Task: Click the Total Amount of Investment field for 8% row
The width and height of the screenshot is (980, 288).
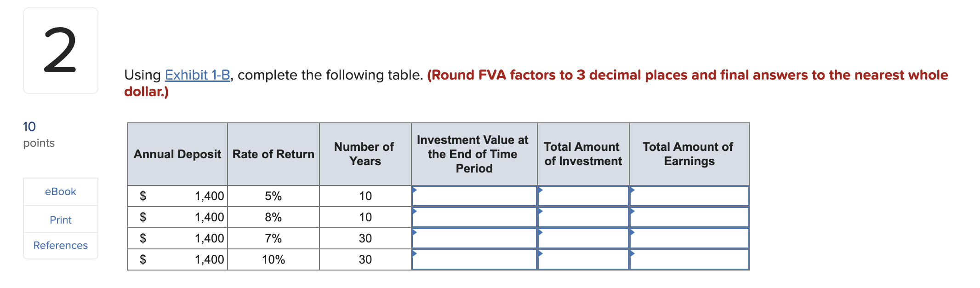Action: [582, 217]
